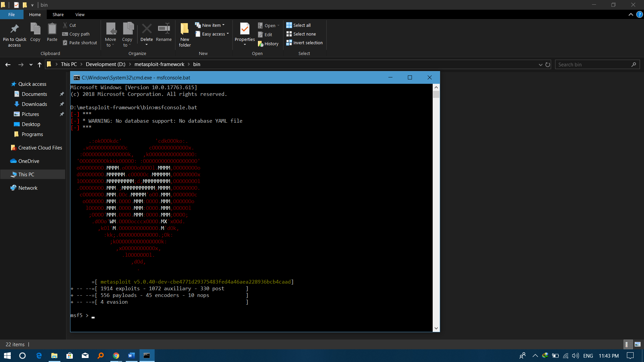Click Open in the Open group
The width and height of the screenshot is (644, 362).
coord(269,25)
